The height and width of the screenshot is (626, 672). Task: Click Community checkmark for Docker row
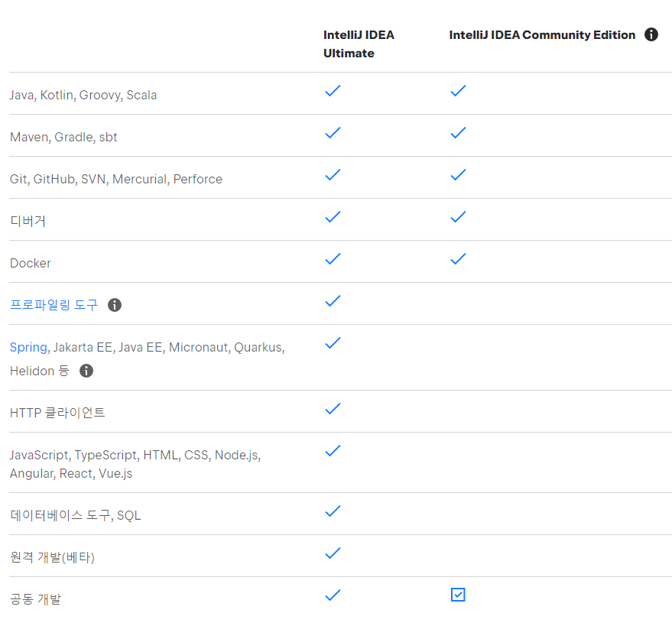(x=458, y=259)
